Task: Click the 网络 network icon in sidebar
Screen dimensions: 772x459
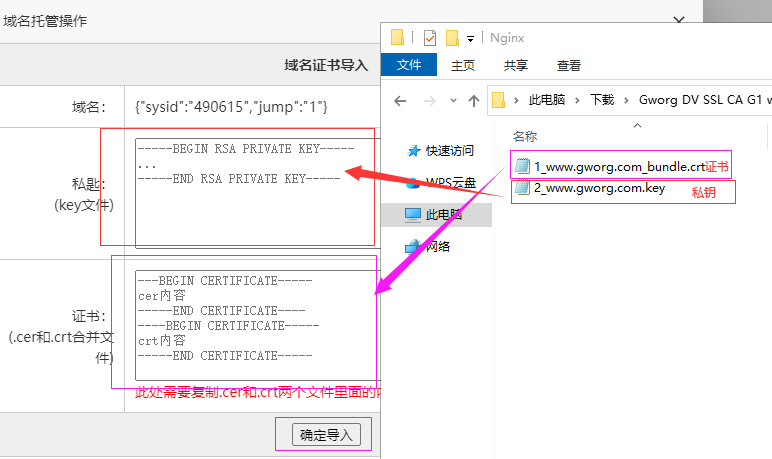Action: (x=413, y=246)
